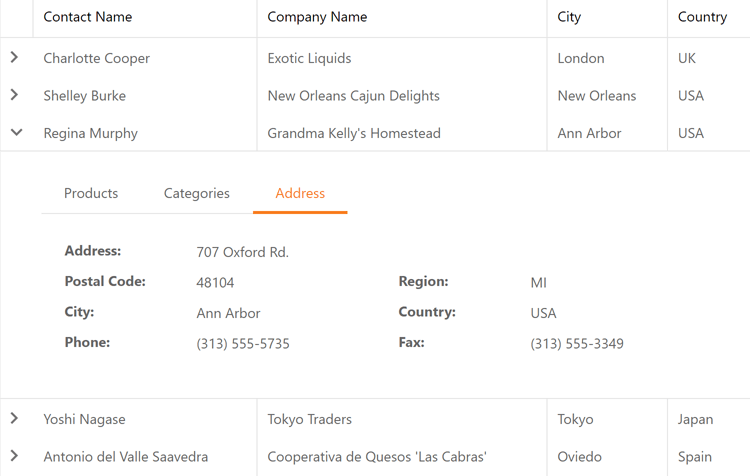The image size is (750, 476).
Task: Click the New Orleans Cajun Delights cell
Action: (x=353, y=96)
